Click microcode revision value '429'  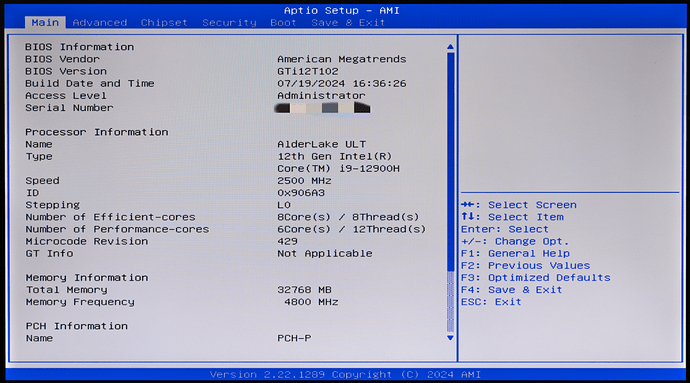[x=287, y=241]
